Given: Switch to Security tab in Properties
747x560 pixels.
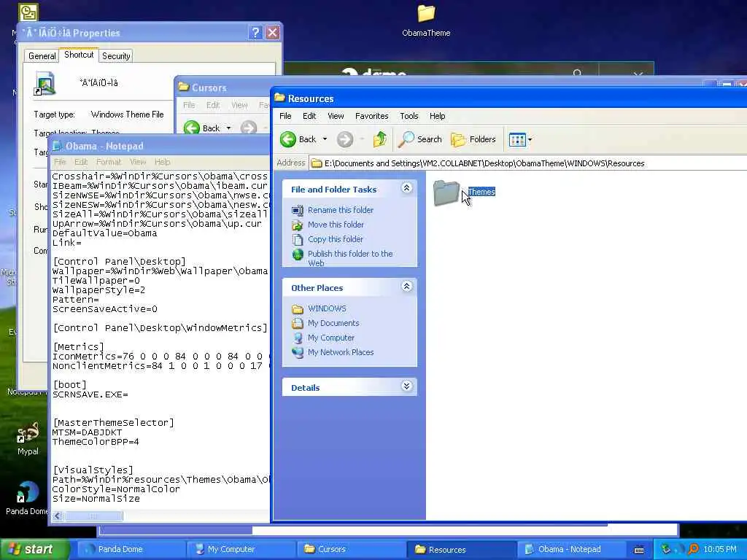Looking at the screenshot, I should tap(116, 56).
